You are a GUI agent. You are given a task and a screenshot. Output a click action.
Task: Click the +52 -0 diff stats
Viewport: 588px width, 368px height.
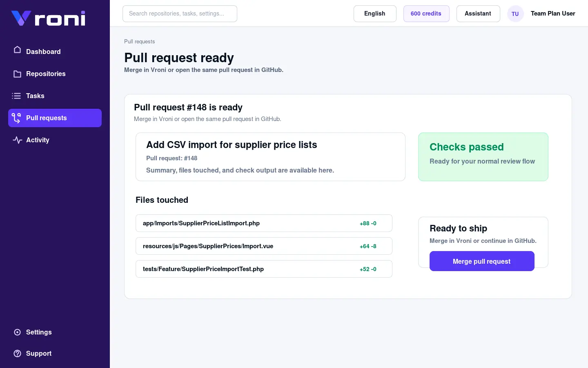[x=368, y=269]
